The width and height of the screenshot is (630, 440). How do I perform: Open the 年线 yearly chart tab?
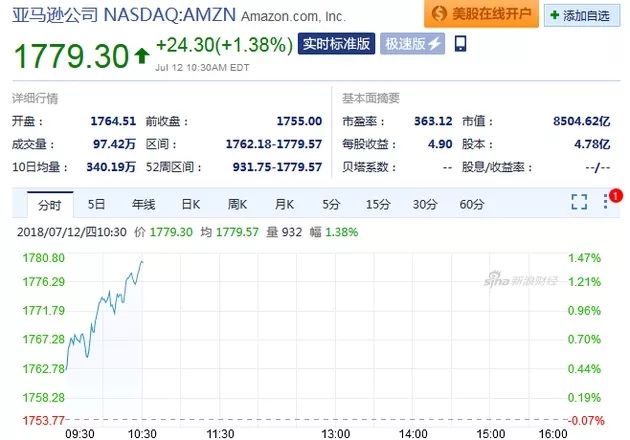click(x=143, y=204)
